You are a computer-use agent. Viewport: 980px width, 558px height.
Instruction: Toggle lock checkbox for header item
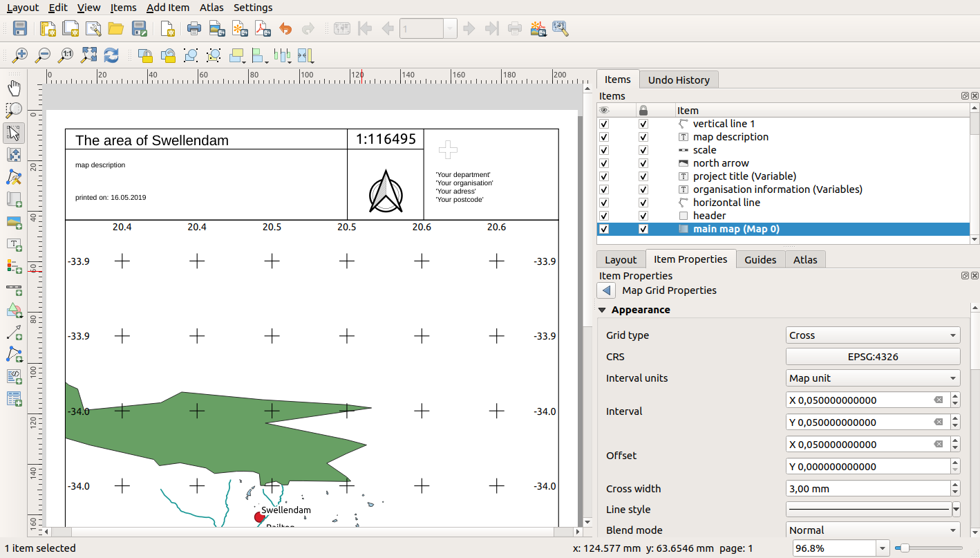(x=643, y=216)
